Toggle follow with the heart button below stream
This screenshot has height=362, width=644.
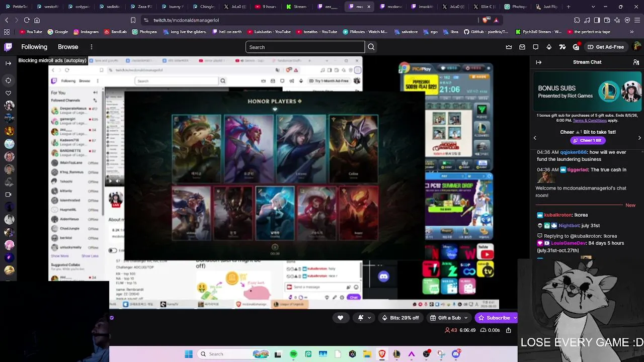340,318
